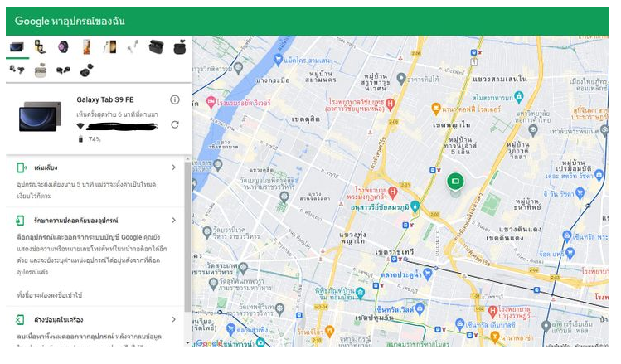
Task: Select the orange-screen phone device icon
Action: [x=87, y=47]
